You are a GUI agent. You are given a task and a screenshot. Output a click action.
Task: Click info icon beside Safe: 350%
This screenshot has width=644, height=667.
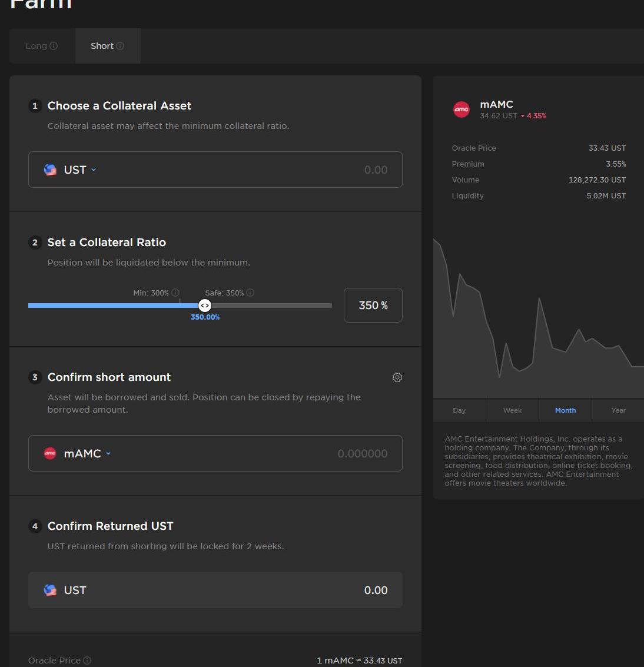click(250, 293)
